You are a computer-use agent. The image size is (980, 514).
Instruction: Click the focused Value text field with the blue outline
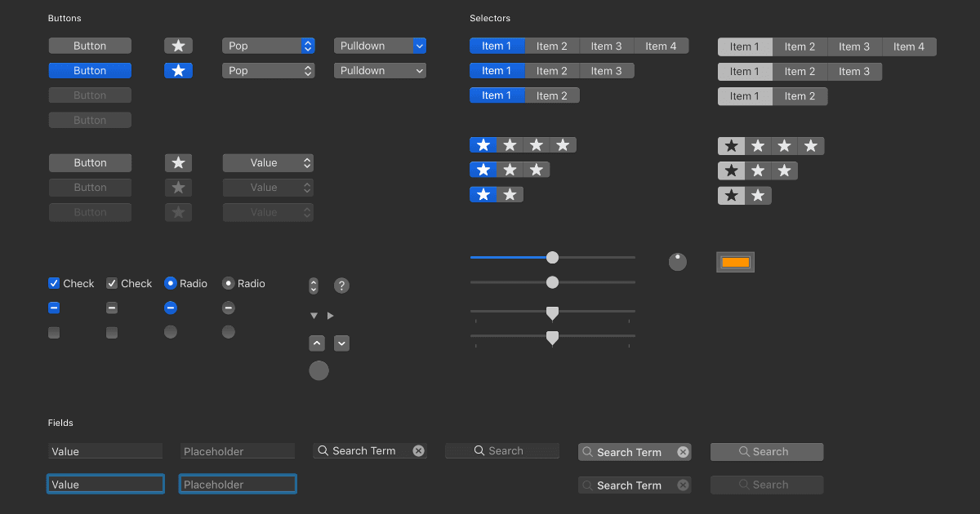pos(105,485)
